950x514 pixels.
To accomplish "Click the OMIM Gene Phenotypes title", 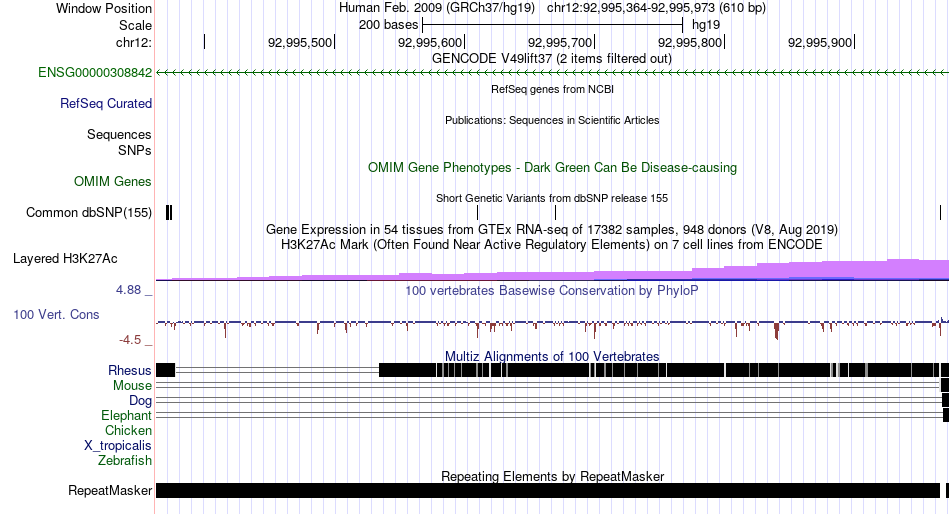I will [553, 167].
